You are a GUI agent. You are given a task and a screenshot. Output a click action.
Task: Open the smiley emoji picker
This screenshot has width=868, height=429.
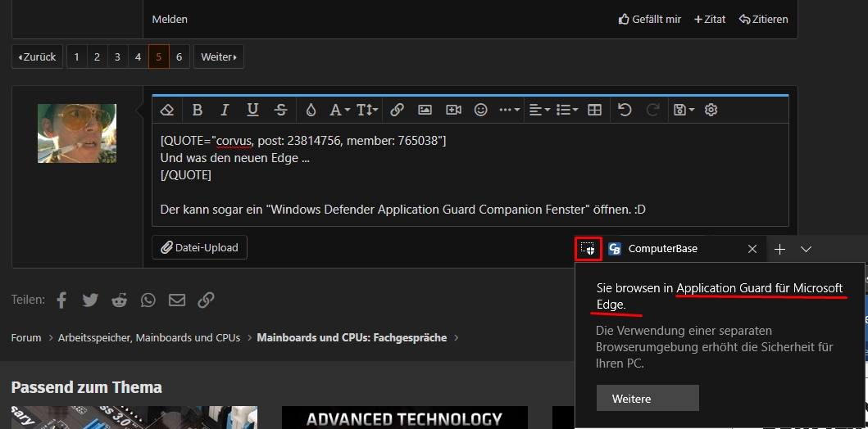[x=480, y=110]
